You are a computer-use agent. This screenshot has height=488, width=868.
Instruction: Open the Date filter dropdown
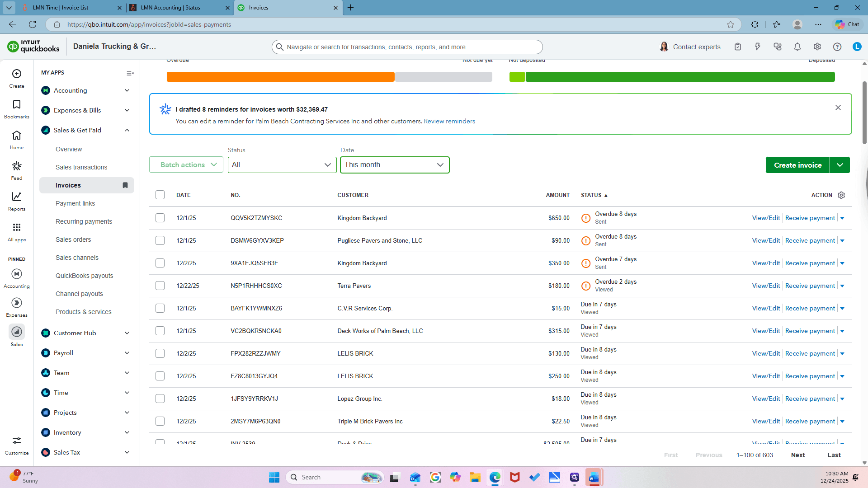coord(395,165)
